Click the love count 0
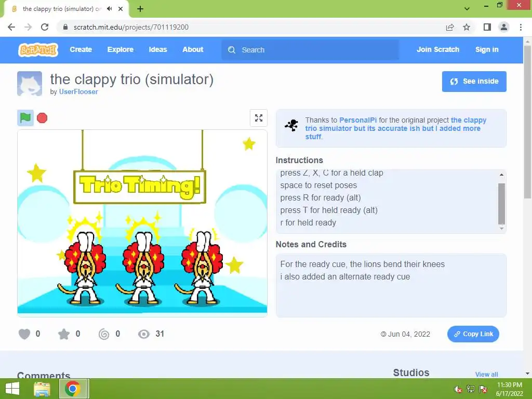Image resolution: width=532 pixels, height=399 pixels. point(38,334)
